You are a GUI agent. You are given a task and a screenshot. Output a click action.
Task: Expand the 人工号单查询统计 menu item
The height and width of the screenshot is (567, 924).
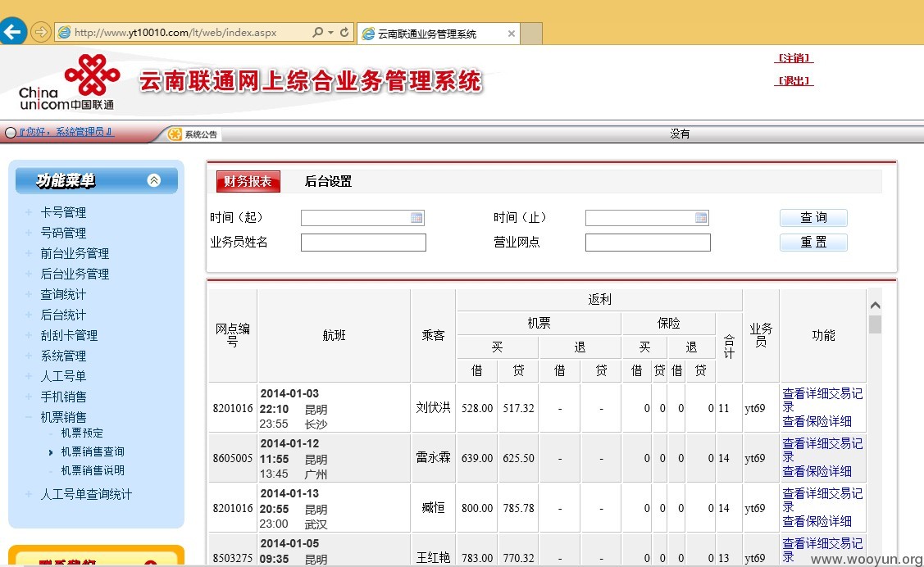(86, 495)
